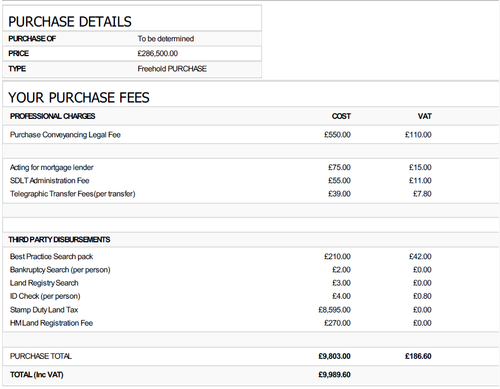Image resolution: width=500 pixels, height=389 pixels.
Task: Click the COST column header
Action: coord(341,116)
